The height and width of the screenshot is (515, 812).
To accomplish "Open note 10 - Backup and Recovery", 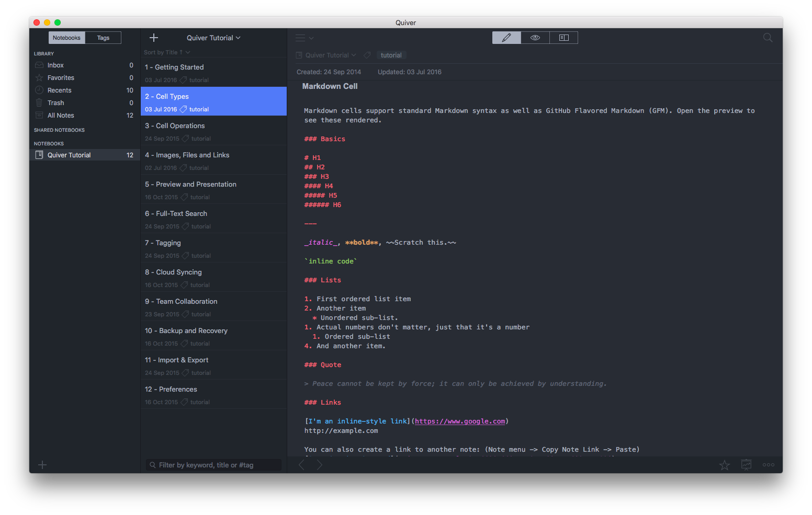I will (213, 336).
